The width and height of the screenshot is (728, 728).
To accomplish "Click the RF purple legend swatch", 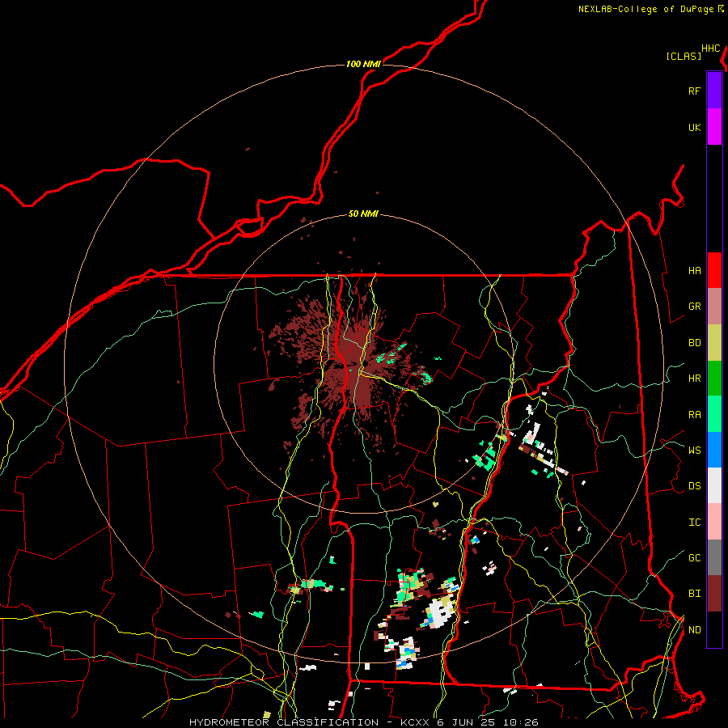I will 714,91.
